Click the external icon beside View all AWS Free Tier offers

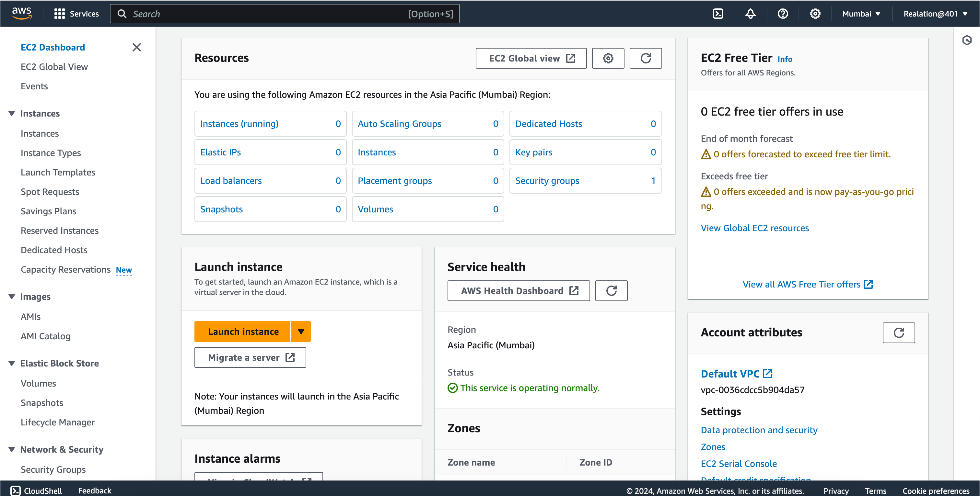868,284
